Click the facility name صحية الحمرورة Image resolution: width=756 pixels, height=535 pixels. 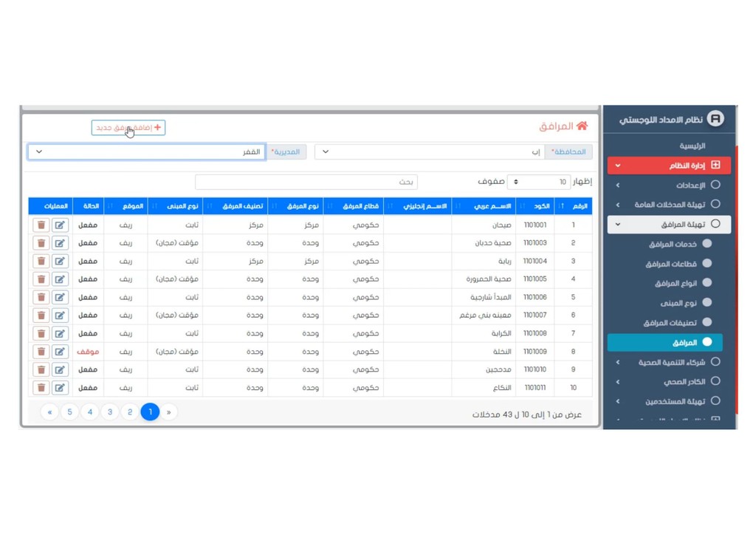[x=489, y=279]
